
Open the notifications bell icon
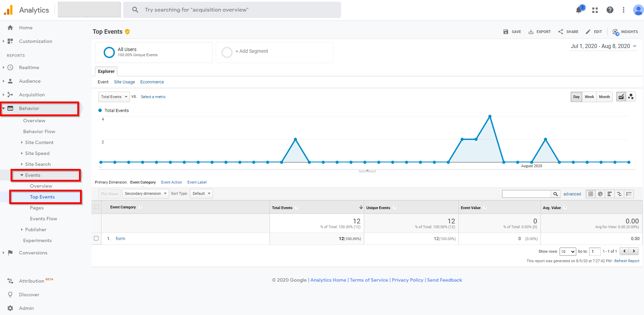point(578,10)
